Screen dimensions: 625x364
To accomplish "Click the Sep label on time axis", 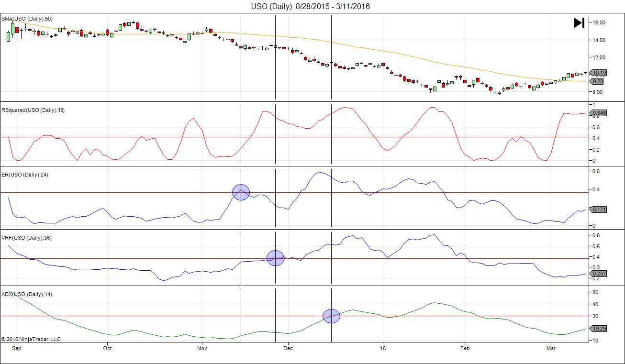I will [x=17, y=349].
